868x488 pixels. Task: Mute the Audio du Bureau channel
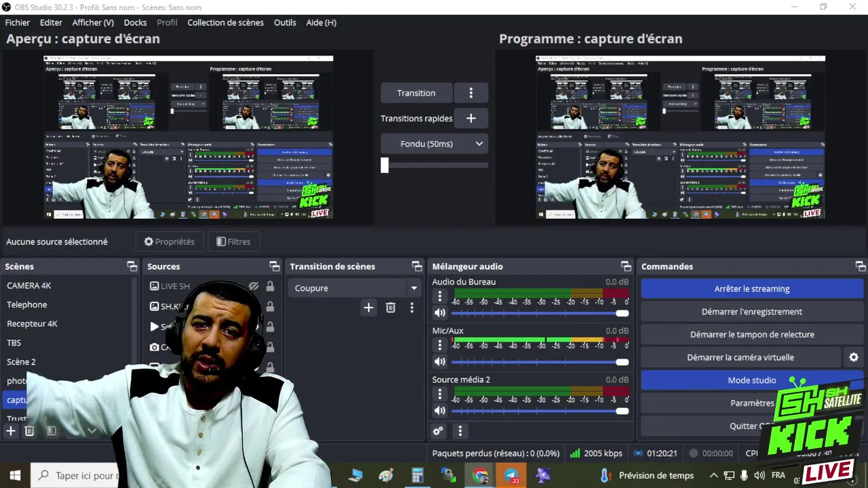point(440,313)
